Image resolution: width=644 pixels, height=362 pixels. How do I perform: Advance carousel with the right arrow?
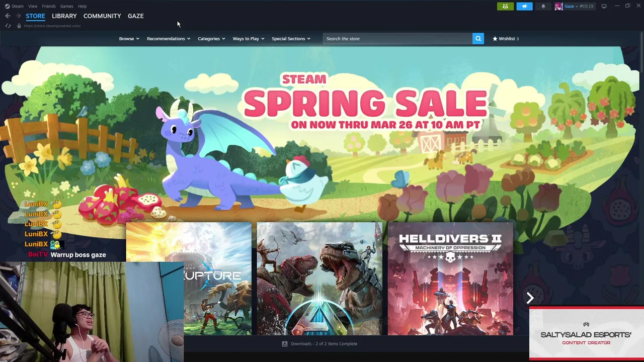pyautogui.click(x=530, y=298)
